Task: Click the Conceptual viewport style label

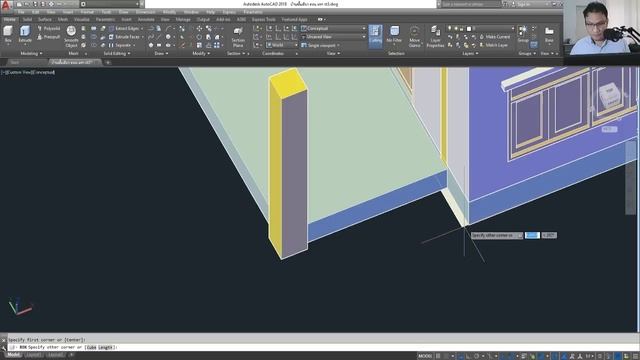Action: 42,72
